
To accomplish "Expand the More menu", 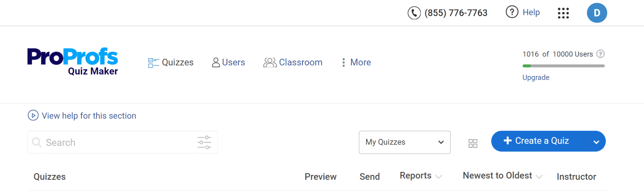I will click(x=356, y=63).
